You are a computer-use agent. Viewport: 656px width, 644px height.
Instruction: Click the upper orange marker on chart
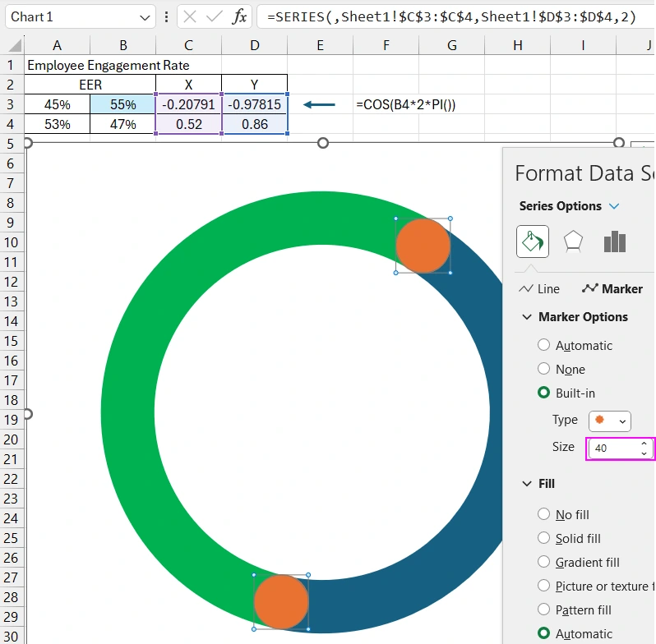(423, 245)
